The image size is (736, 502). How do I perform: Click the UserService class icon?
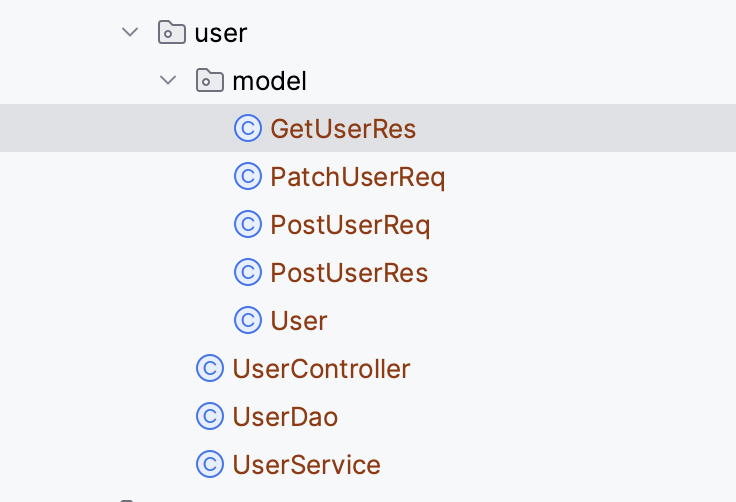[x=210, y=464]
